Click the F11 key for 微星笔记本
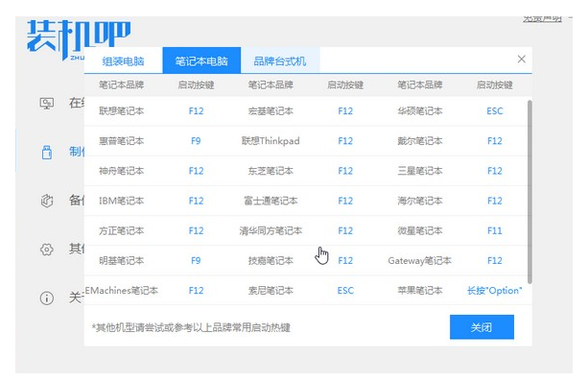The image size is (588, 382). click(495, 230)
